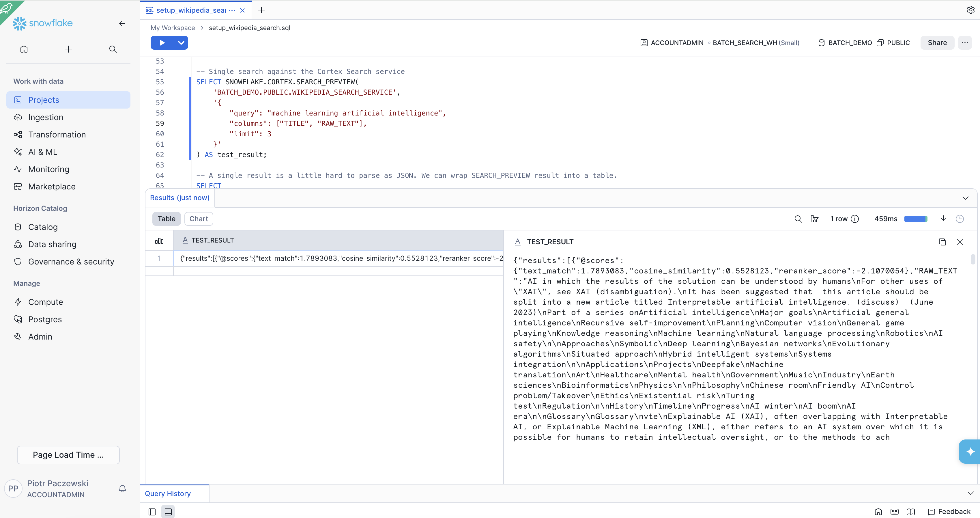Toggle left side panel layout
This screenshot has width=980, height=518.
[x=152, y=512]
